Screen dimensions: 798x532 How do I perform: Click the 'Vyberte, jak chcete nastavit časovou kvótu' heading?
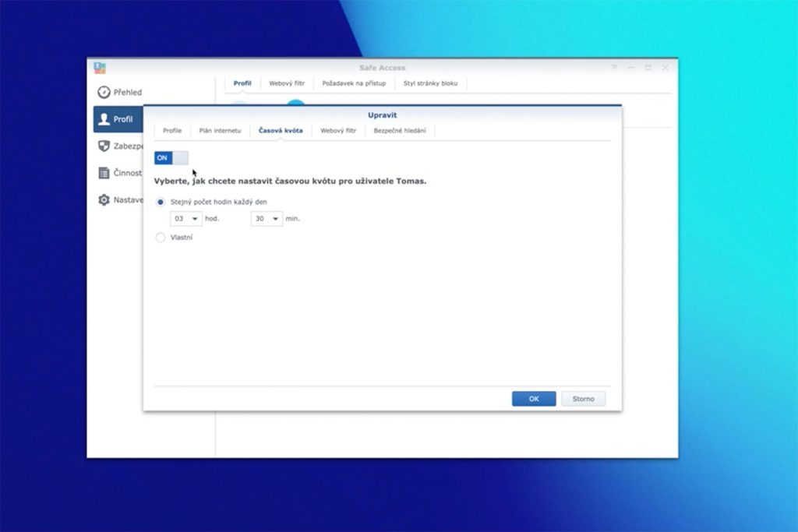coord(290,181)
